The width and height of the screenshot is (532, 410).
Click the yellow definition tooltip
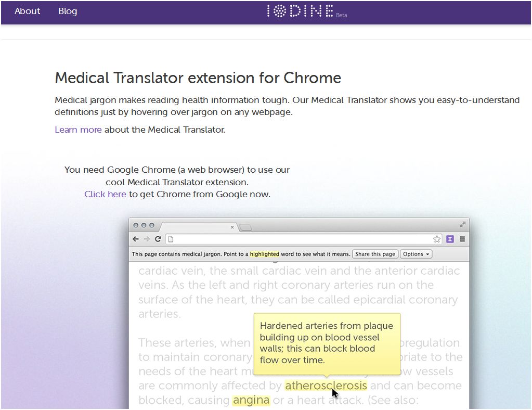(x=327, y=343)
